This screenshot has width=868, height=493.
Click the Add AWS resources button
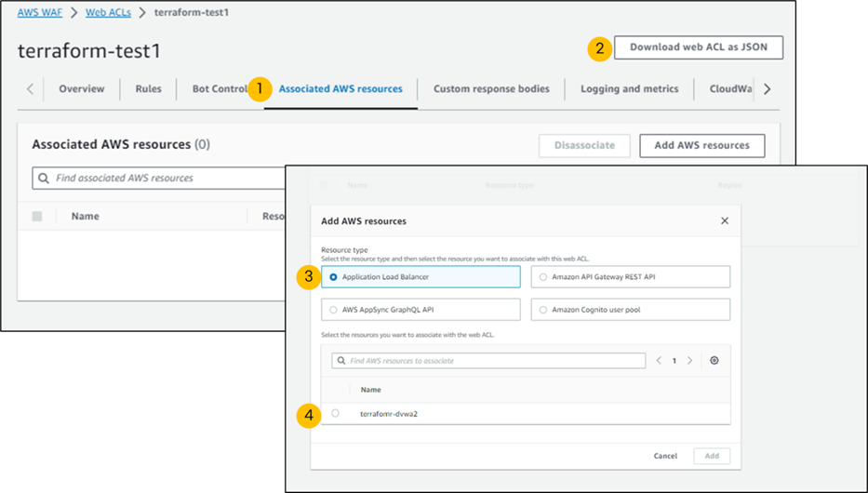pyautogui.click(x=701, y=145)
